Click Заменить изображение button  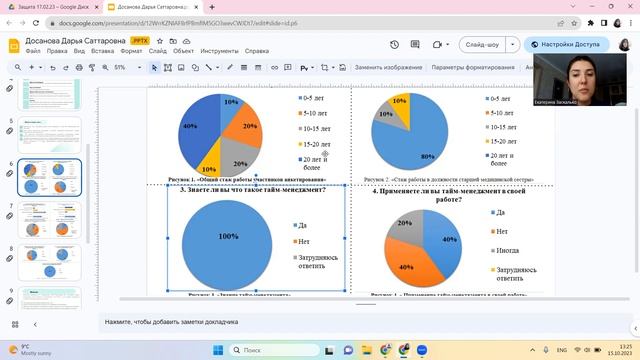click(388, 67)
